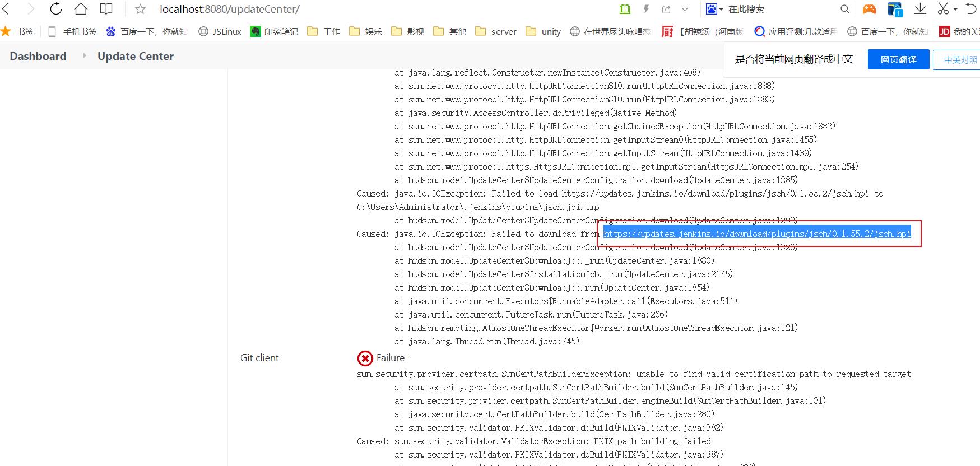Reload the Update Center page
The width and height of the screenshot is (980, 466).
coord(56,9)
